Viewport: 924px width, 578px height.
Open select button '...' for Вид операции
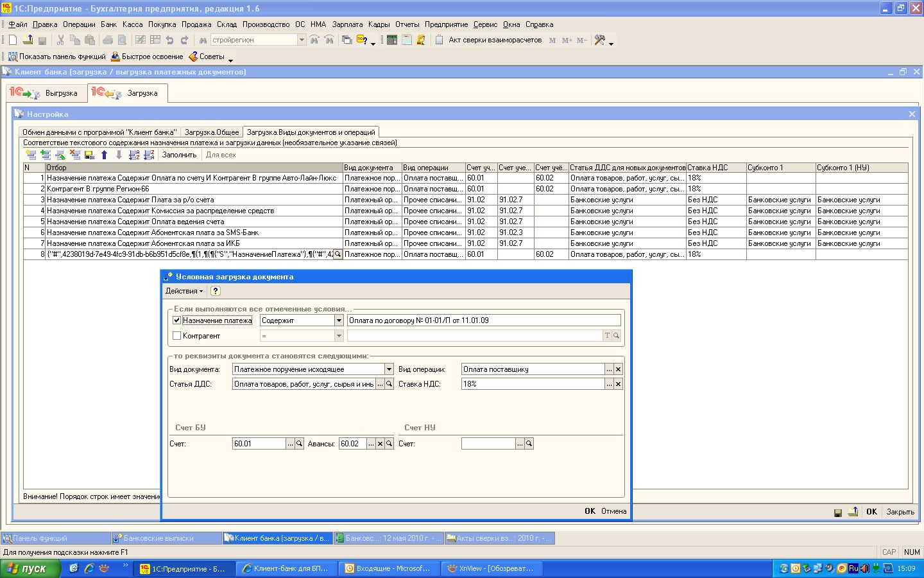click(610, 369)
